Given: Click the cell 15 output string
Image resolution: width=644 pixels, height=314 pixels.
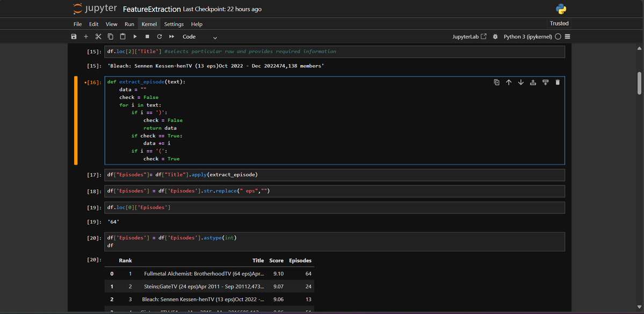Looking at the screenshot, I should pos(215,66).
